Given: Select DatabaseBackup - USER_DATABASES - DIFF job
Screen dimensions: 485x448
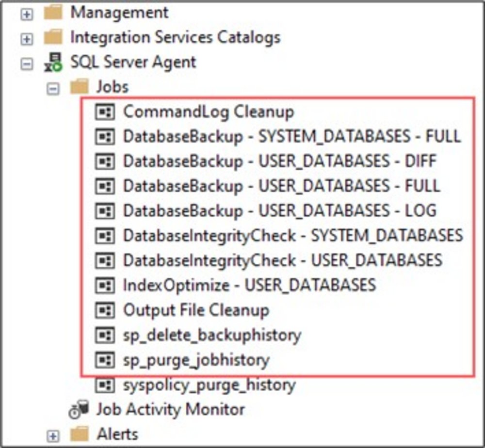Looking at the screenshot, I should click(x=280, y=161).
